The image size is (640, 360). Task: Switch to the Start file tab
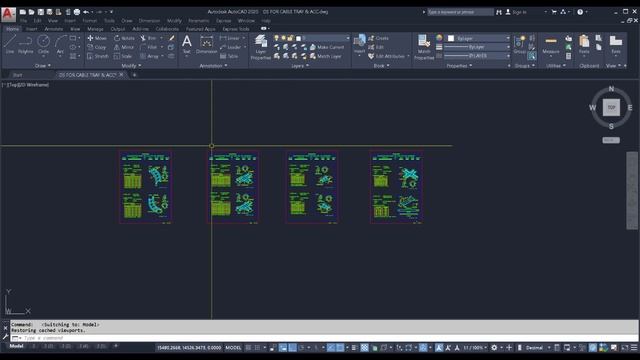(17, 75)
